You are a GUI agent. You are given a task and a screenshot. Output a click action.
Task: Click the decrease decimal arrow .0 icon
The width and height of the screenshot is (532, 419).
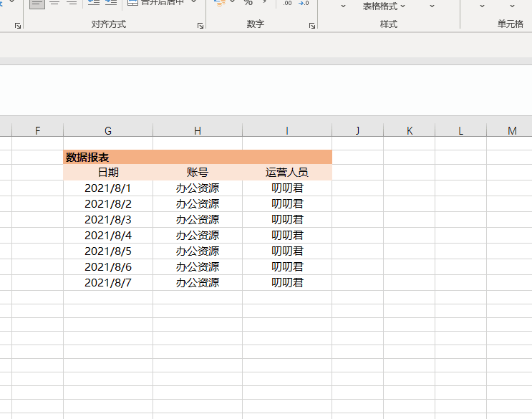[304, 3]
